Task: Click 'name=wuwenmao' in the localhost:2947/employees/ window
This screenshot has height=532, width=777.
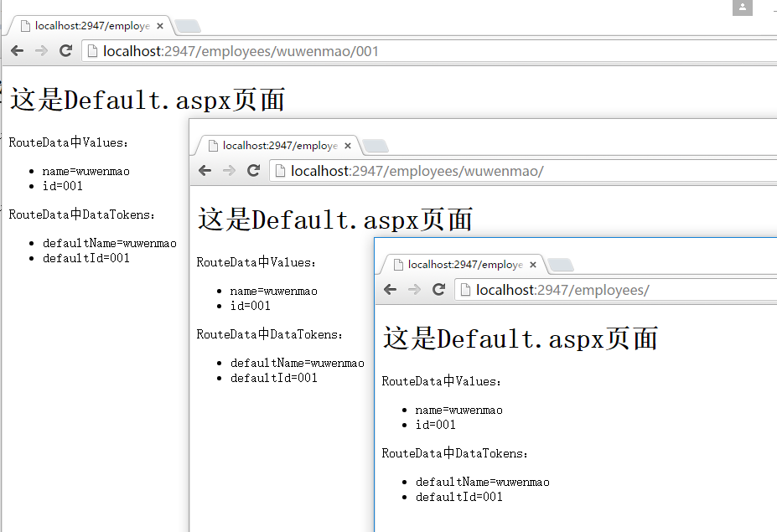Action: click(458, 411)
